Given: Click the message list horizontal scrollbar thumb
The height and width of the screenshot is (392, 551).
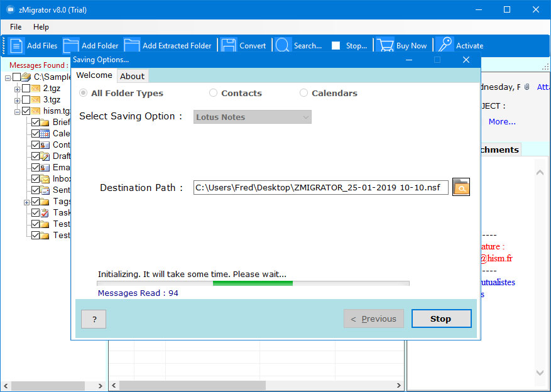Looking at the screenshot, I should tap(193, 385).
